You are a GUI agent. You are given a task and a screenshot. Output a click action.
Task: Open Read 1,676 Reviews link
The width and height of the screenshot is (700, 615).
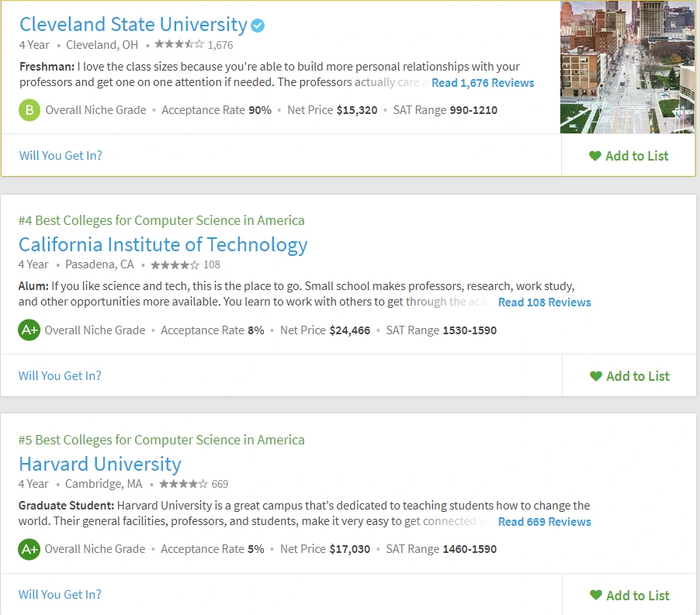tap(483, 83)
